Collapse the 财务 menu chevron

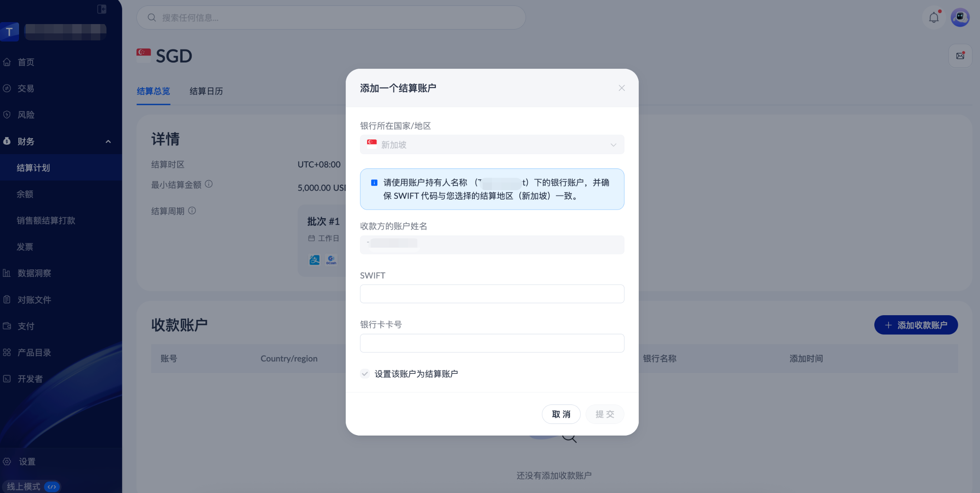[x=108, y=142]
